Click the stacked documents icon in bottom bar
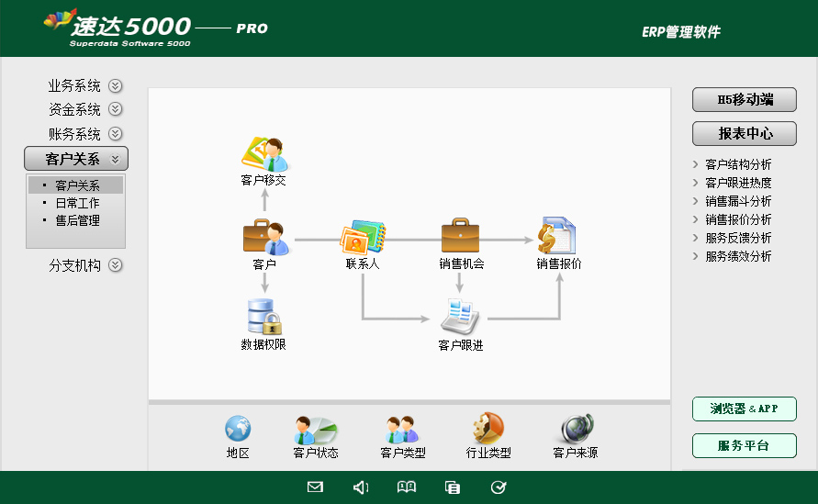The width and height of the screenshot is (818, 504). click(453, 487)
